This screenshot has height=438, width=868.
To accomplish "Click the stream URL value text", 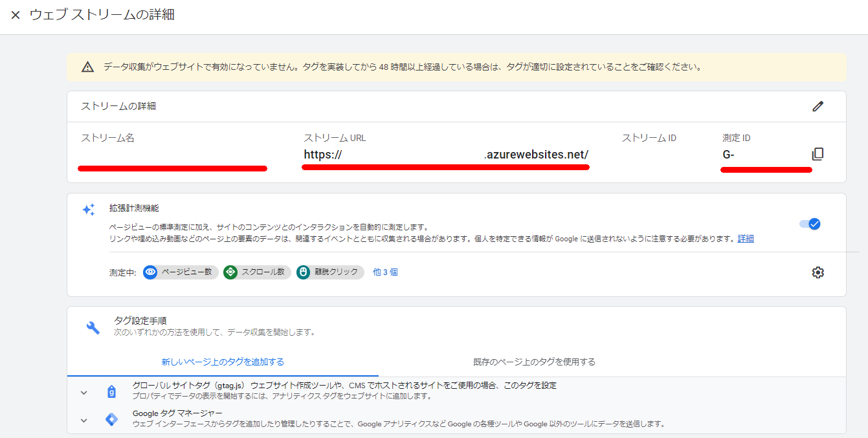I will [446, 155].
